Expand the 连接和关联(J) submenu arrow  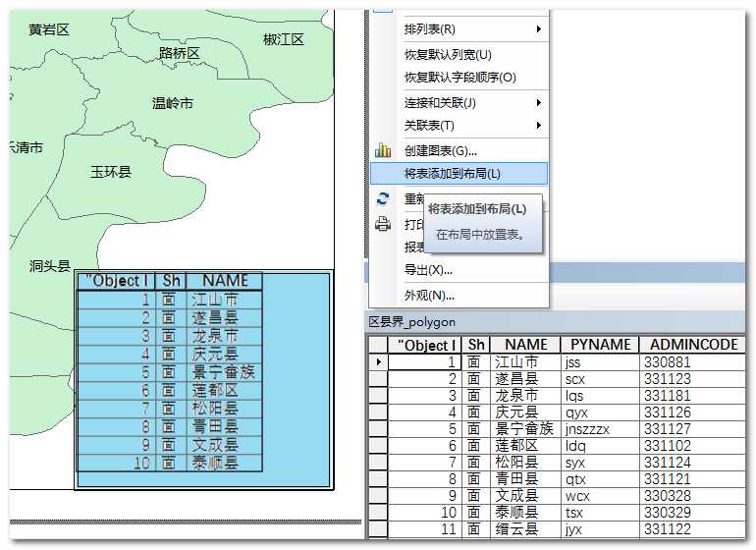click(539, 103)
